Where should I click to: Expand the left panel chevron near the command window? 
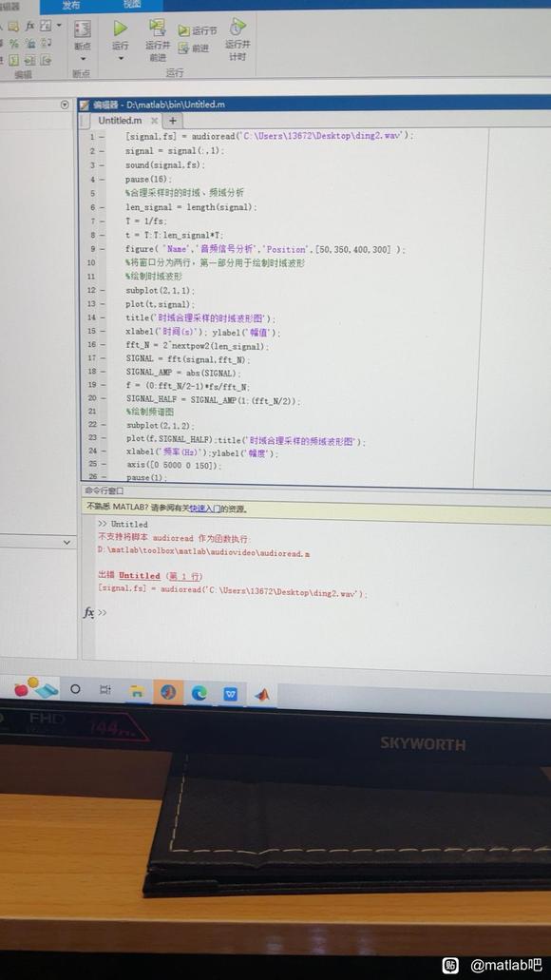66,543
